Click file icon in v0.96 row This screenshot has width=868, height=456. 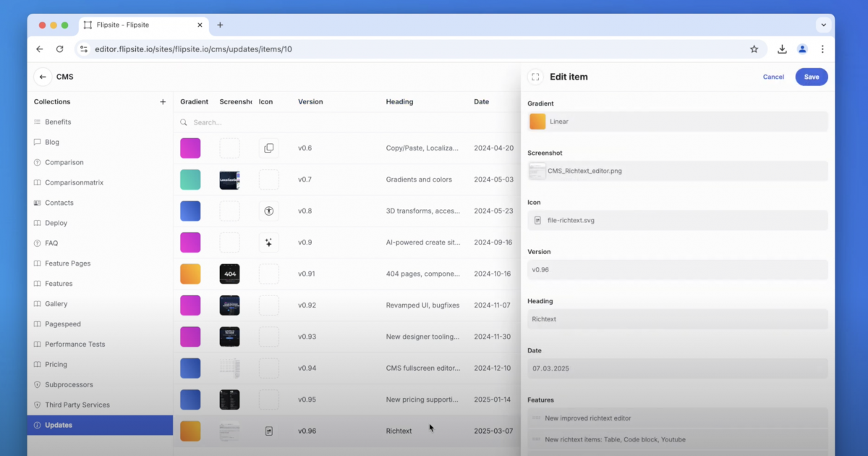268,431
